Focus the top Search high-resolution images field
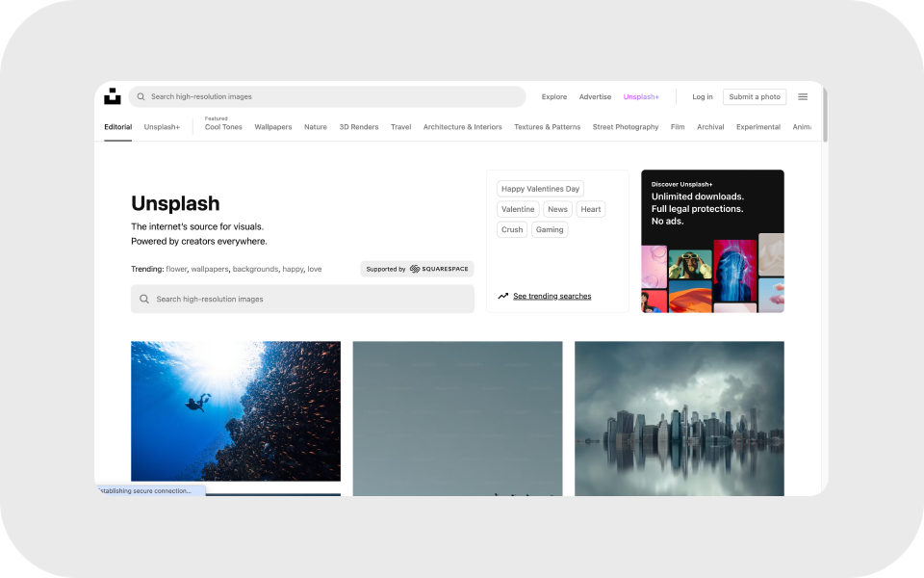 pyautogui.click(x=327, y=96)
